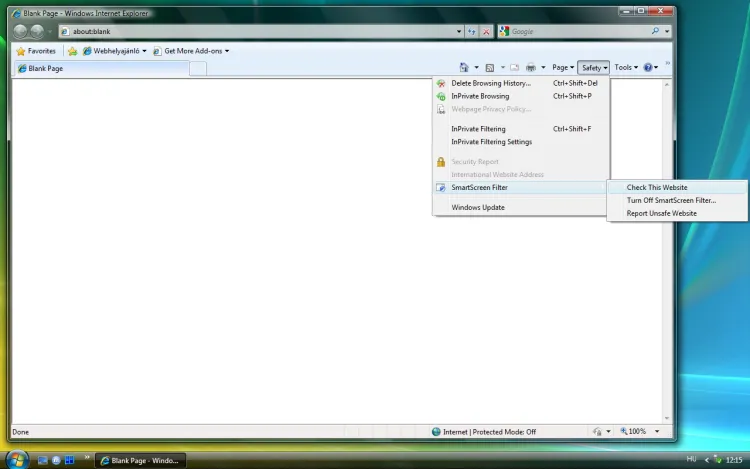Choose Turn Off SmartScreen Filter option
Image resolution: width=750 pixels, height=469 pixels.
pos(671,200)
